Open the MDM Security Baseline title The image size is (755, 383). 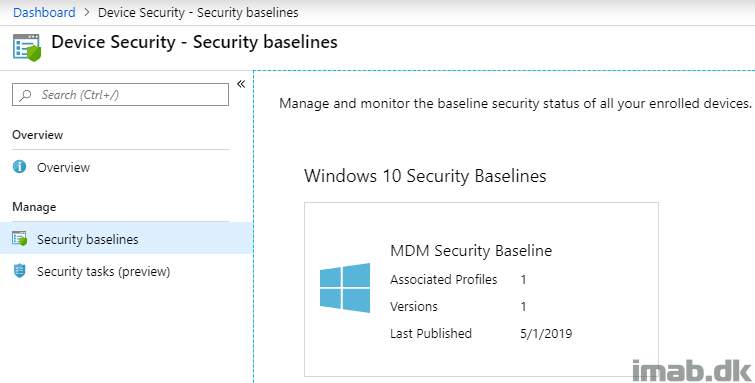click(x=471, y=251)
